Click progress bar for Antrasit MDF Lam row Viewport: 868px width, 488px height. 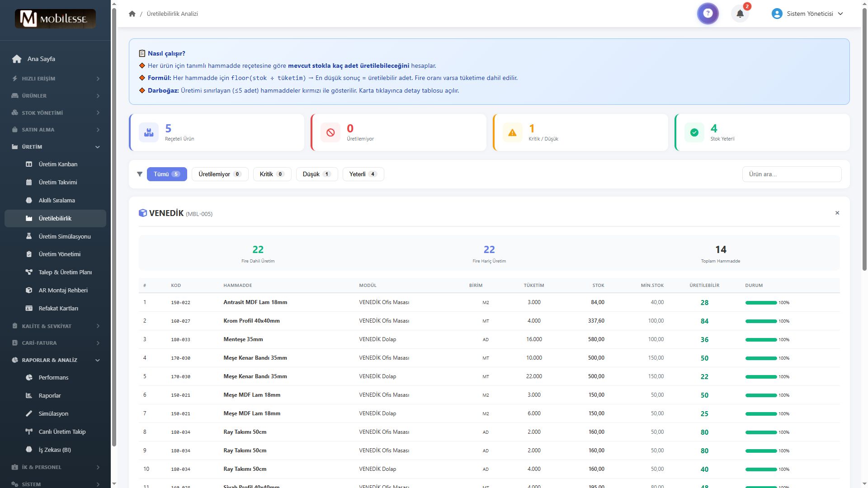[761, 303]
